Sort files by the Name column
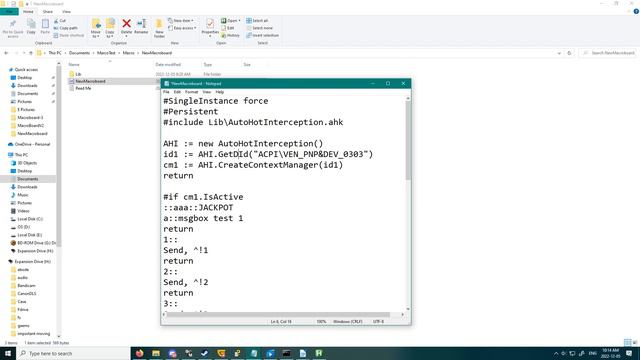The width and height of the screenshot is (640, 360). pyautogui.click(x=74, y=64)
